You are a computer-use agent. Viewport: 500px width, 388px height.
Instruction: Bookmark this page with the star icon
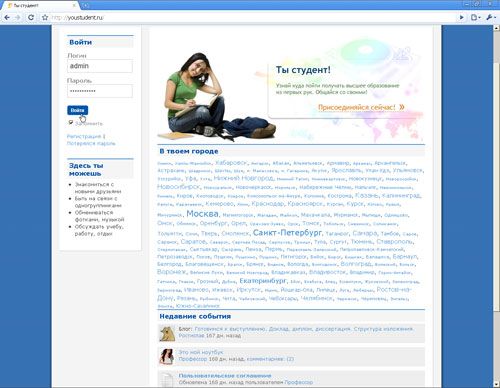[x=45, y=17]
